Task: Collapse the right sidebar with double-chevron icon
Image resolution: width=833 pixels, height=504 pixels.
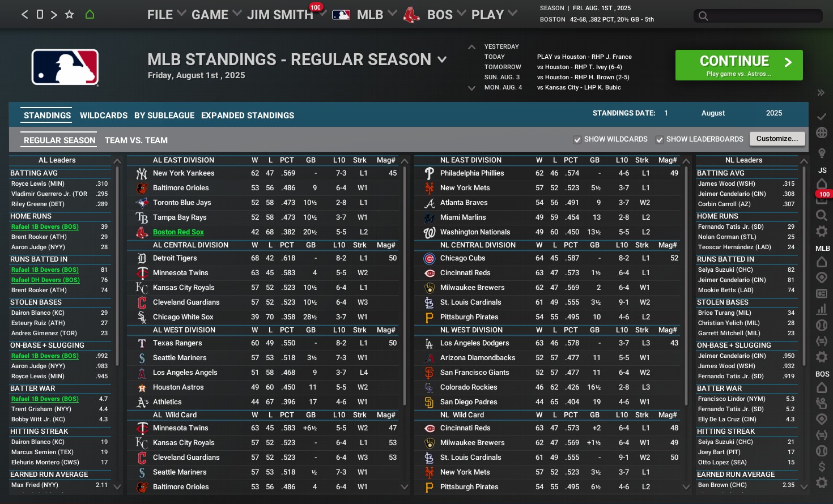Action: pyautogui.click(x=821, y=93)
